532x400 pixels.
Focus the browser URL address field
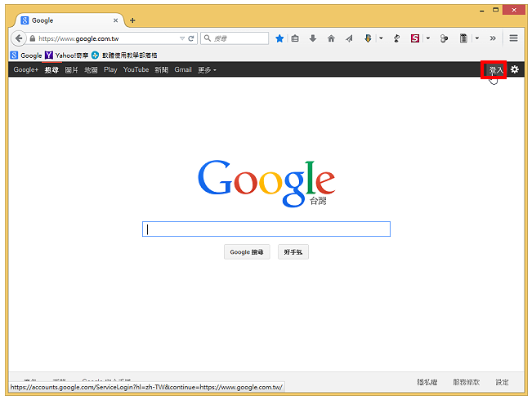(x=108, y=38)
